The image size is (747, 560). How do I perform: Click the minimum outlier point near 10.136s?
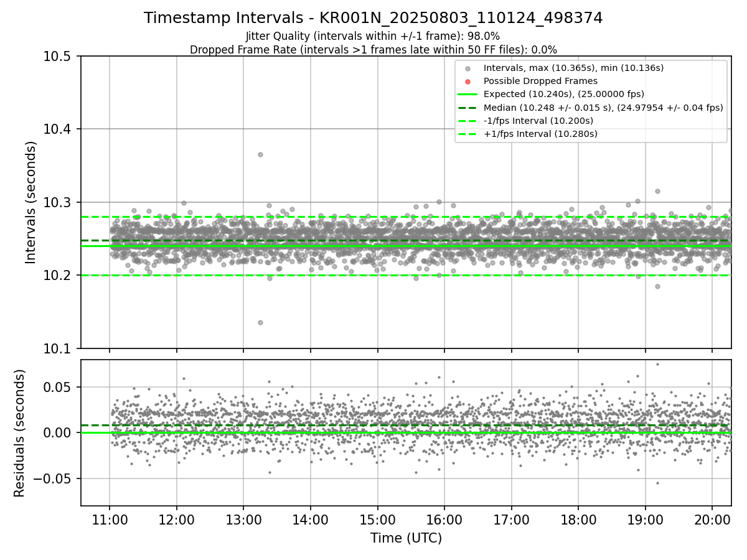coord(260,322)
